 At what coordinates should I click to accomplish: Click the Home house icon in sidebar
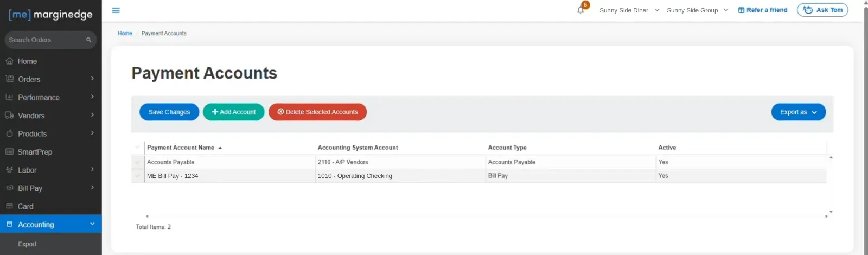pyautogui.click(x=9, y=61)
